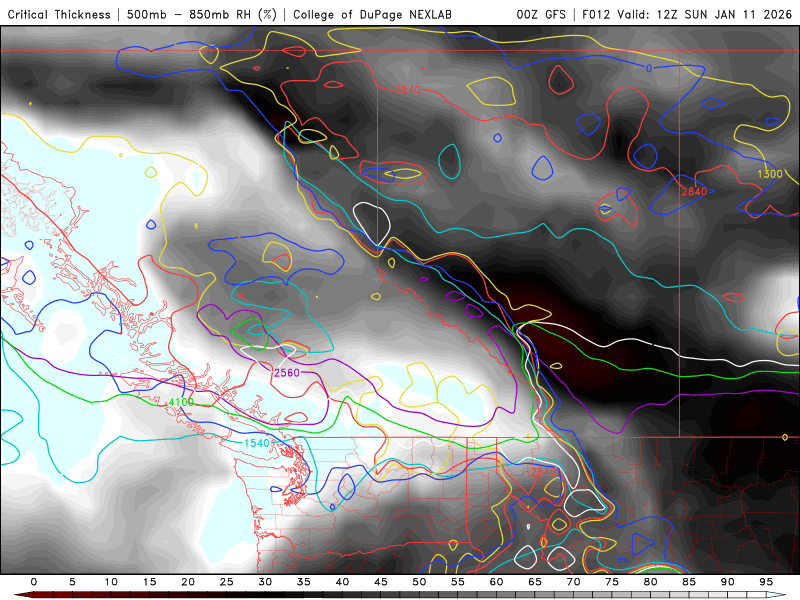Click the "95" tick on the color scale
This screenshot has height=600, width=800.
point(766,582)
